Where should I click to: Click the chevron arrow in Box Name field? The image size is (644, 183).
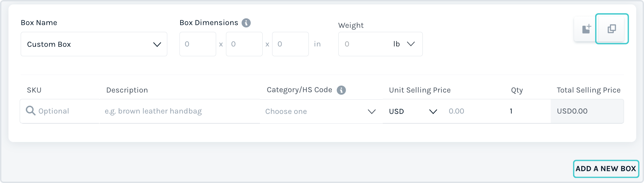157,44
